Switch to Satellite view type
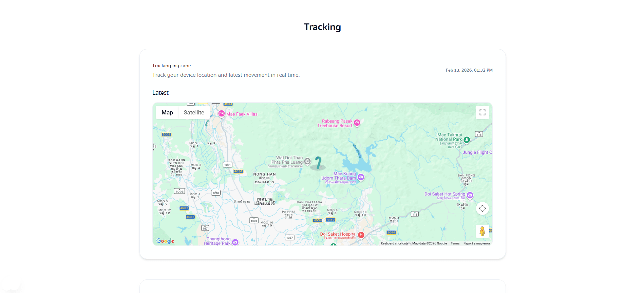 coord(194,112)
